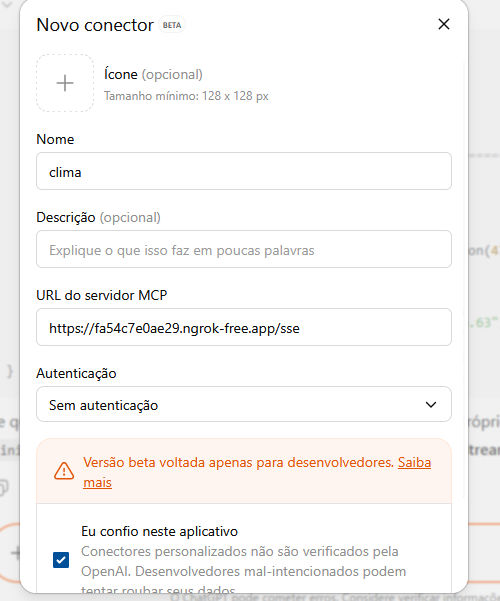Click the Autenticação label
This screenshot has width=500, height=601.
pos(76,373)
